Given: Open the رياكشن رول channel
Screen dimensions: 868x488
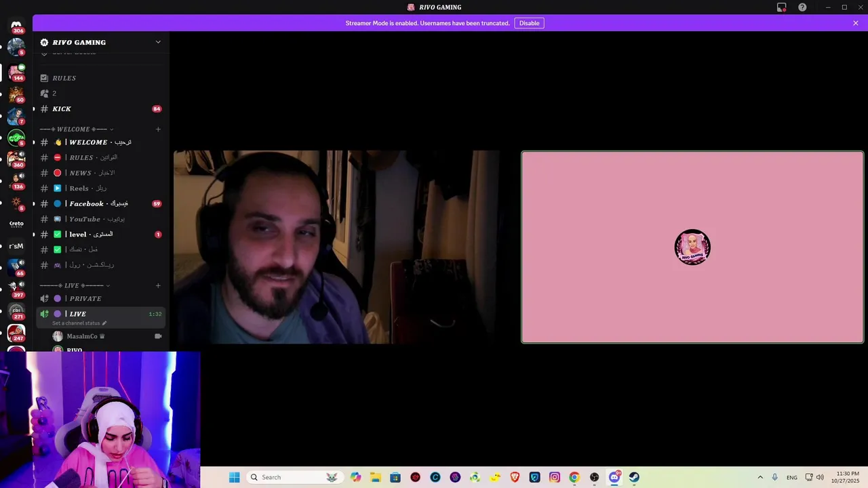Looking at the screenshot, I should (x=101, y=265).
